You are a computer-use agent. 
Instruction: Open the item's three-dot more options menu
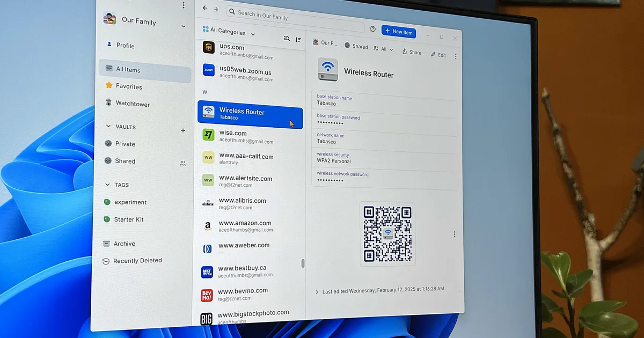(456, 56)
